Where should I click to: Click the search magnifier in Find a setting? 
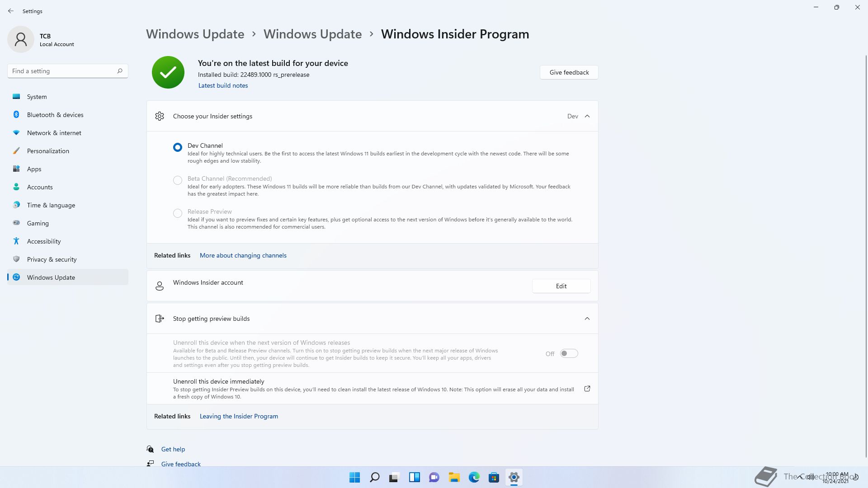point(120,71)
